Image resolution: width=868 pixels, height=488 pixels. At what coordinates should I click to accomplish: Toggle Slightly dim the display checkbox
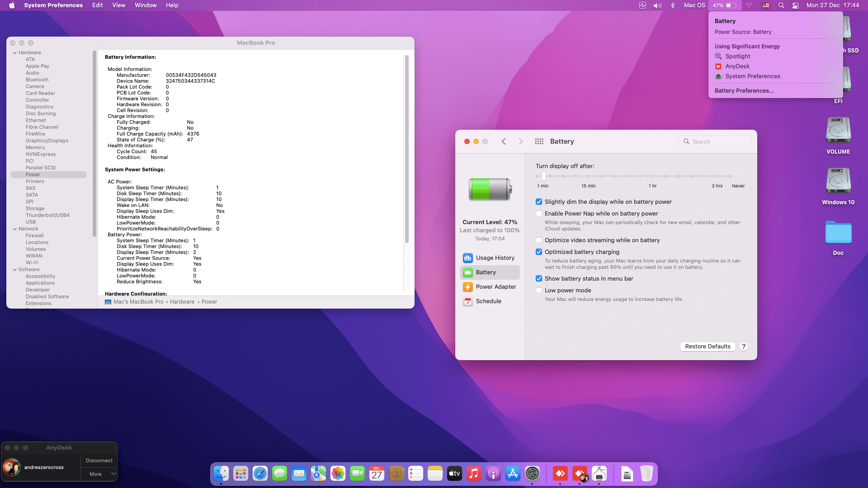point(539,202)
